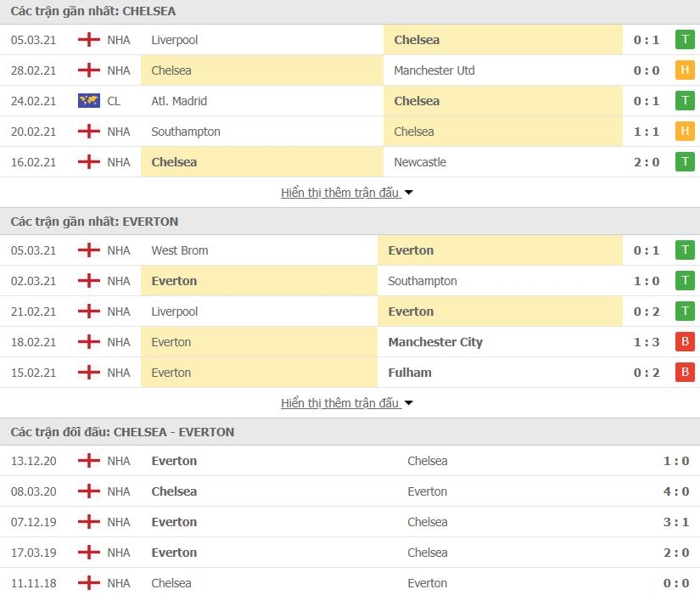
Task: Click the red B badge on the Everton vs Manchester City row
Action: coord(685,342)
